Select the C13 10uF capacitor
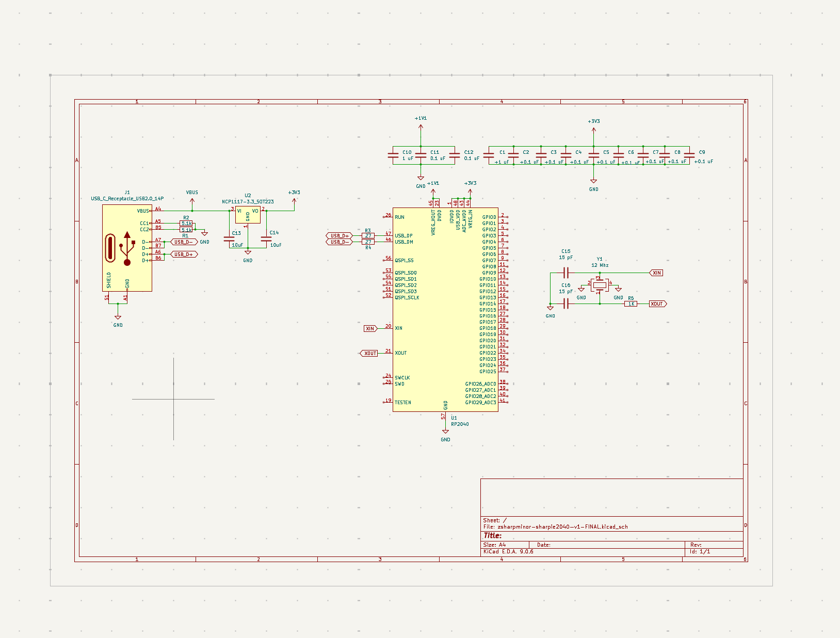This screenshot has width=840, height=638. point(229,239)
